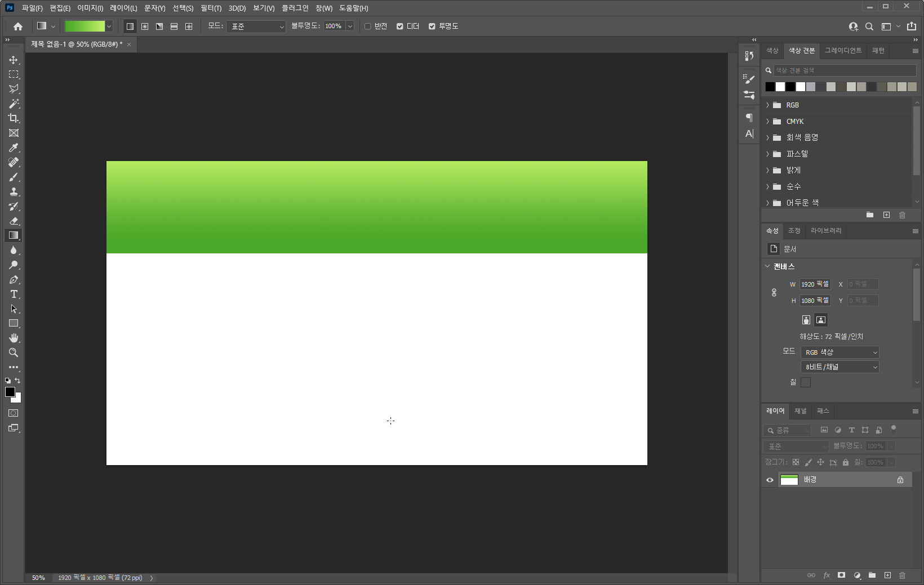Select the Brush tool
The image size is (924, 585).
tap(14, 177)
